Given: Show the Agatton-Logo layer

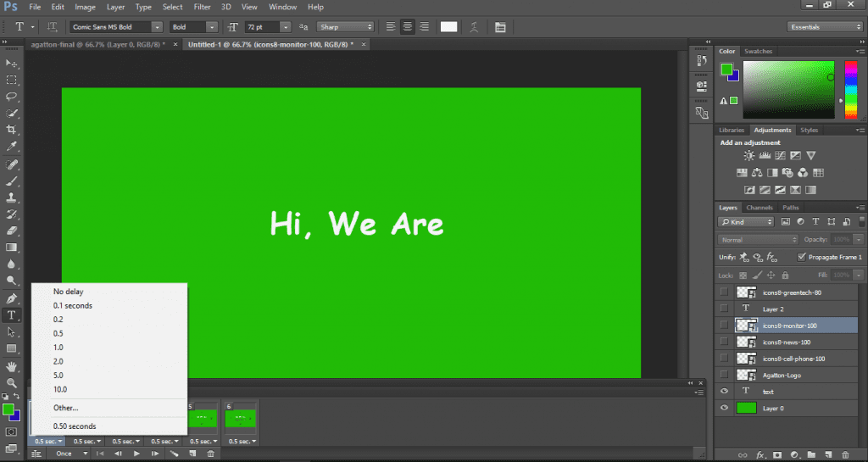Looking at the screenshot, I should [723, 375].
